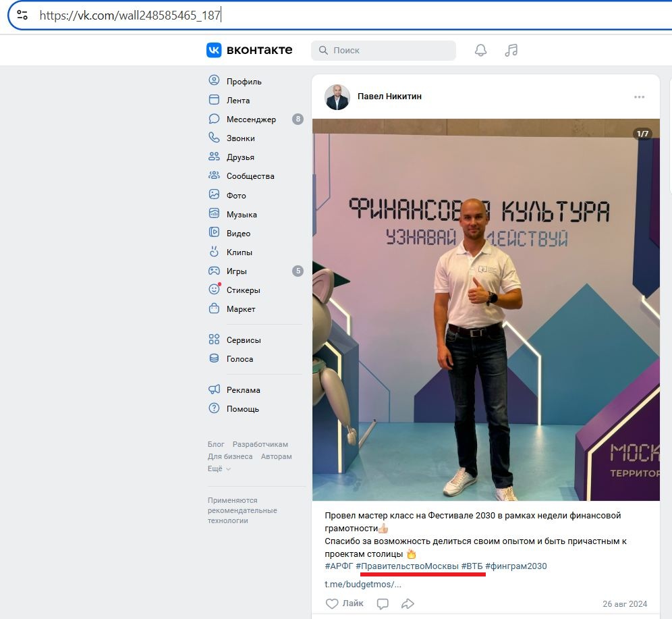Screen dimensions: 672x619
Task: Click the #ПравительствоМосквы hashtag
Action: tap(407, 566)
